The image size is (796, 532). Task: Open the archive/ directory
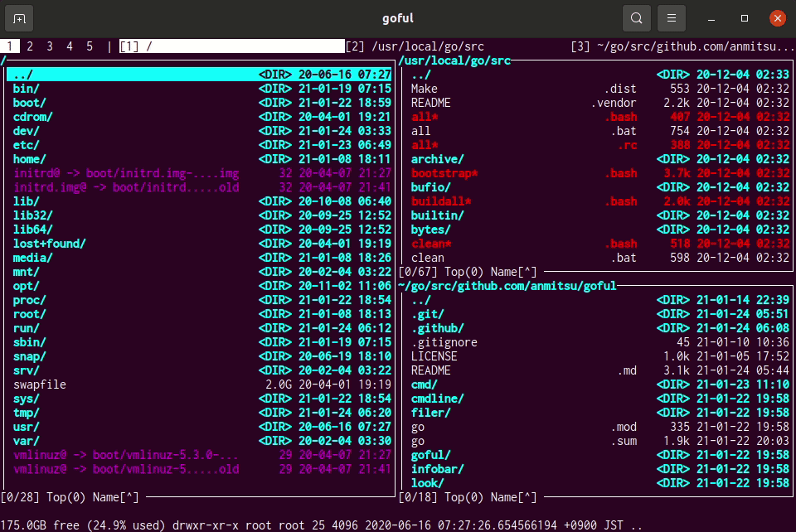[600, 159]
